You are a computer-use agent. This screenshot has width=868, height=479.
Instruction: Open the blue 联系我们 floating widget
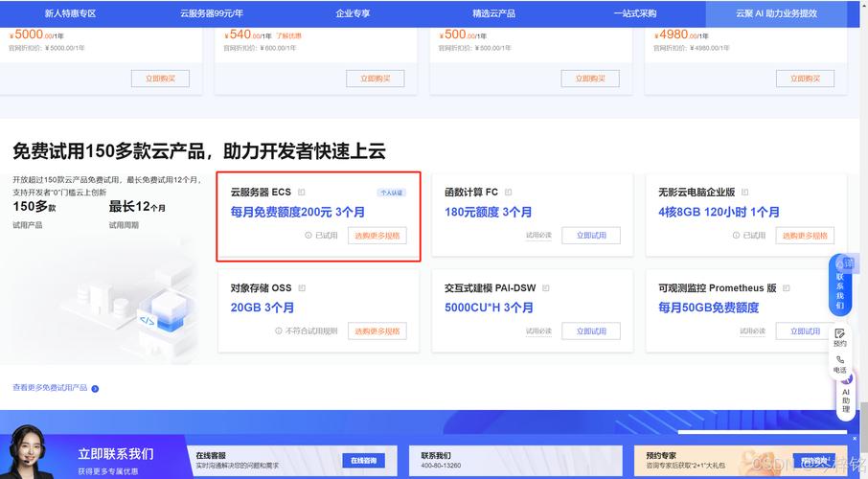click(841, 285)
